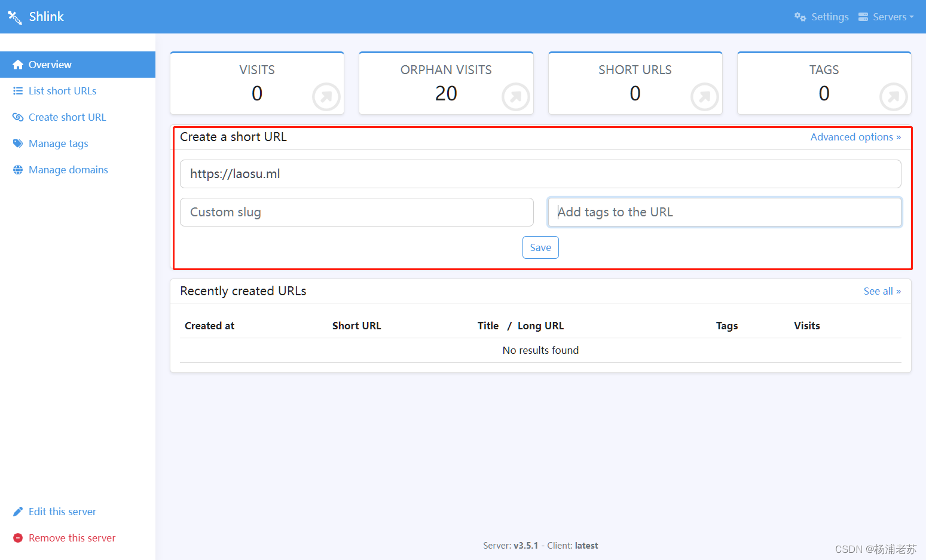This screenshot has height=560, width=926.
Task: Open Advanced options link
Action: pos(855,137)
